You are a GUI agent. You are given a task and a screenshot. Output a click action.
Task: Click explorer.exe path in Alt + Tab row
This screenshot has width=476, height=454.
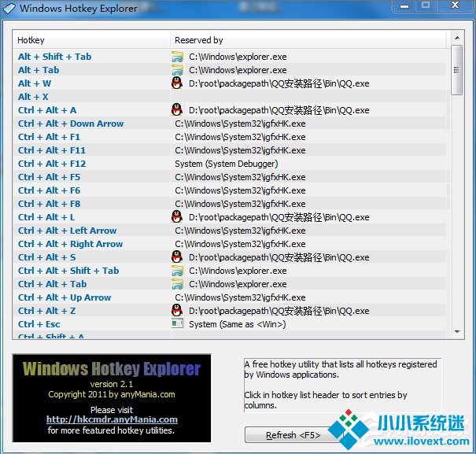238,71
